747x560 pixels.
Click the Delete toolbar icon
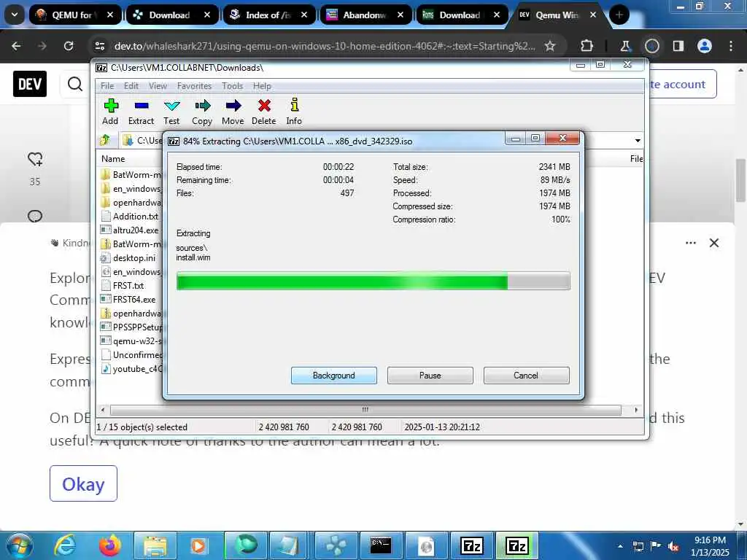[x=264, y=112]
